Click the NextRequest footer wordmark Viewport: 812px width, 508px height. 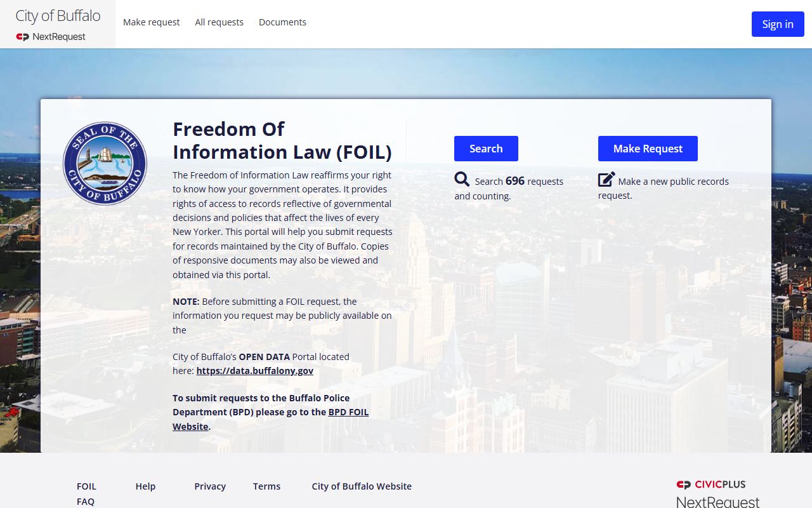point(717,502)
